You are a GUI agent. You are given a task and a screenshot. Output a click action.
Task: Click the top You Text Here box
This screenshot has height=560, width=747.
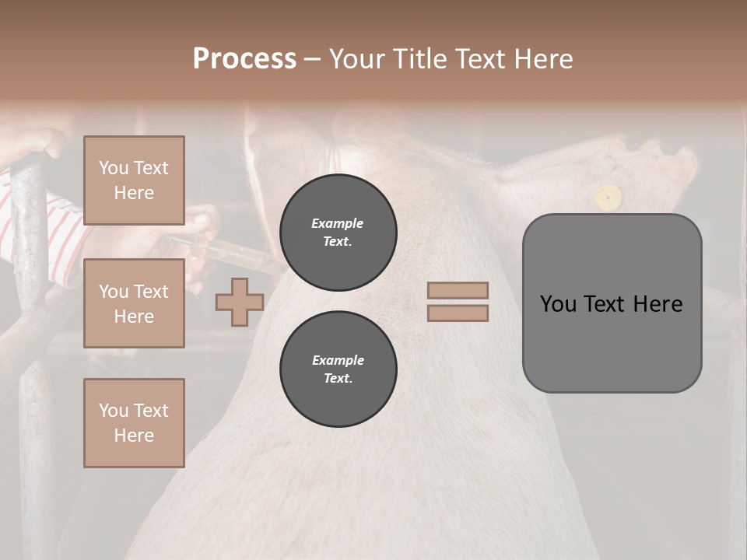point(134,180)
